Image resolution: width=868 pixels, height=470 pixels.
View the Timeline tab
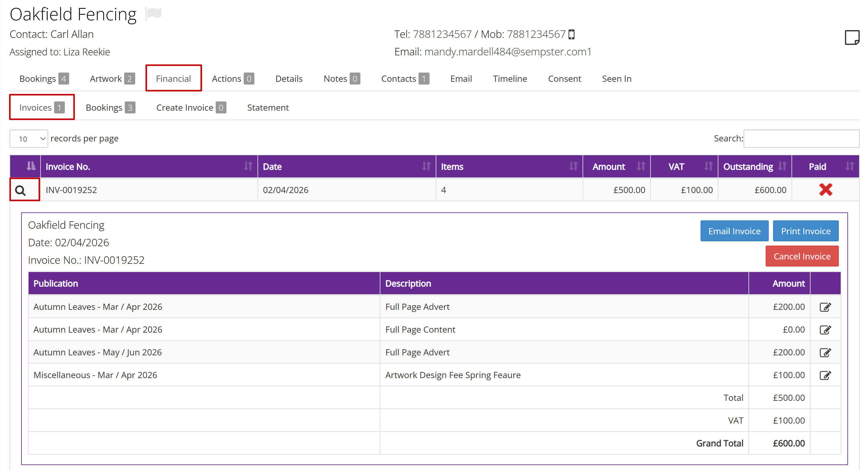(x=510, y=79)
